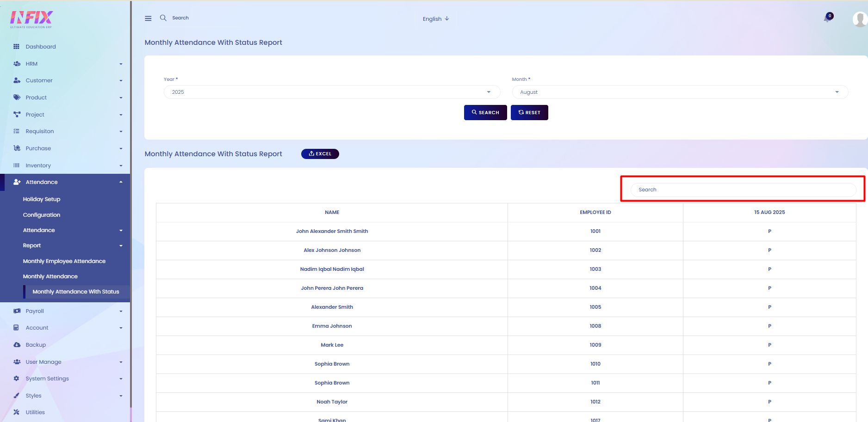
Task: Expand the HRM menu arrow
Action: click(121, 64)
